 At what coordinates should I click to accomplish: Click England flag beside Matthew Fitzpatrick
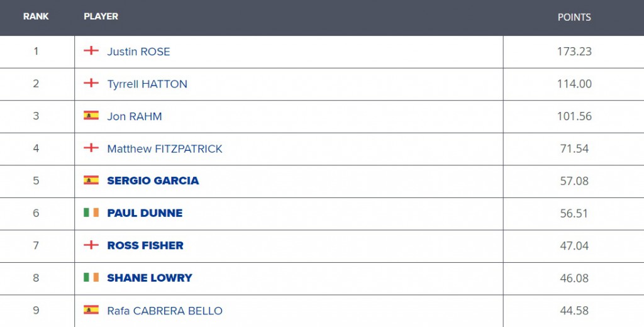point(91,148)
